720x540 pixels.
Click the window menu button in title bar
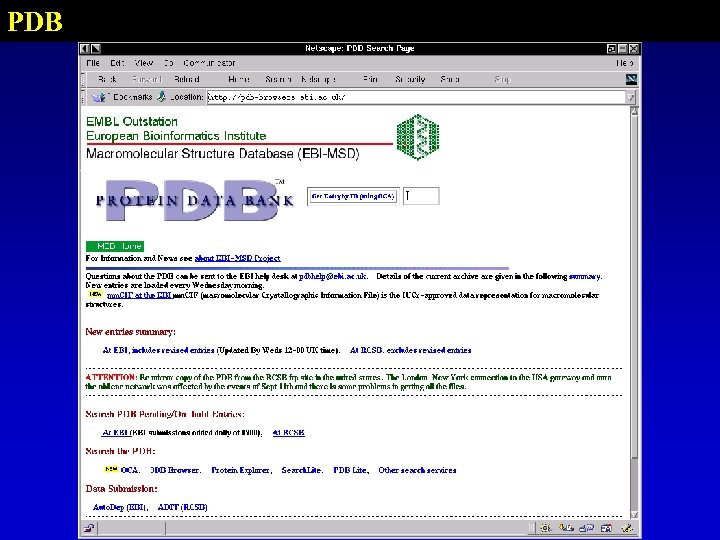coord(84,48)
